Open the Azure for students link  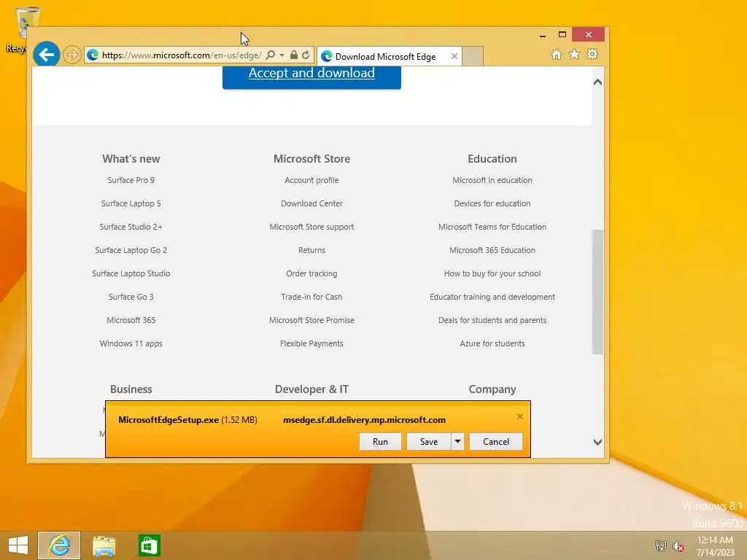click(x=492, y=343)
